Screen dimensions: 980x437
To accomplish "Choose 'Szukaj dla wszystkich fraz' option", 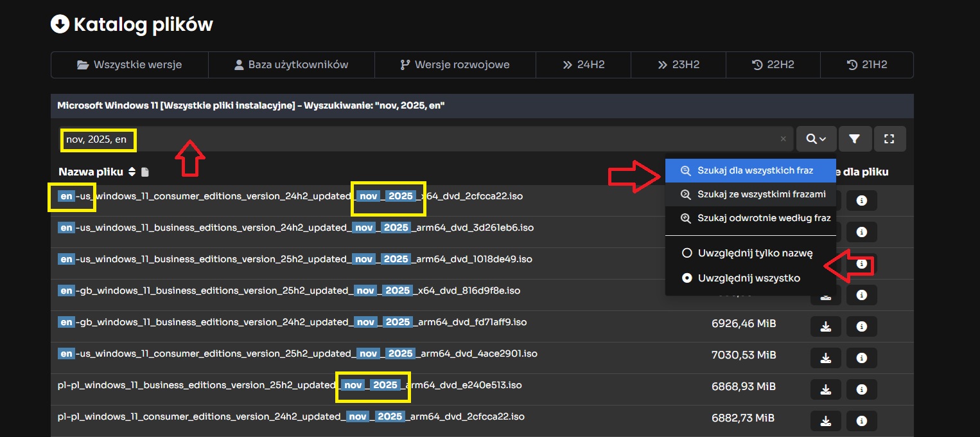I will 750,171.
